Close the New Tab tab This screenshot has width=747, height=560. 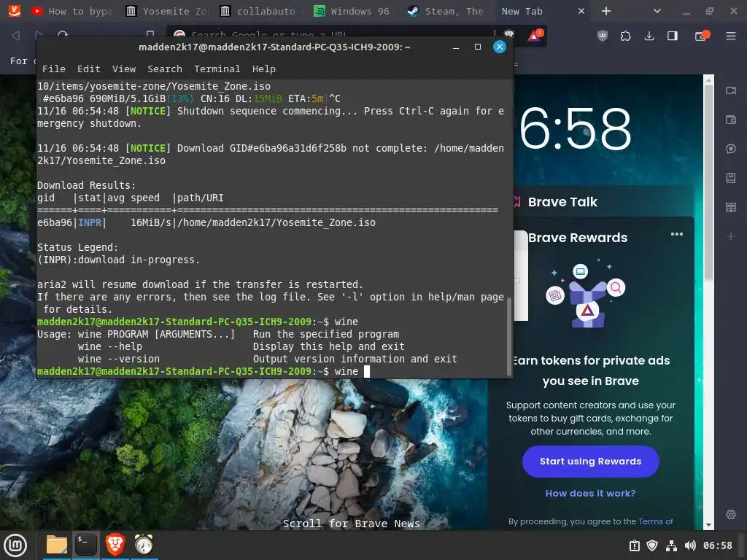(581, 11)
